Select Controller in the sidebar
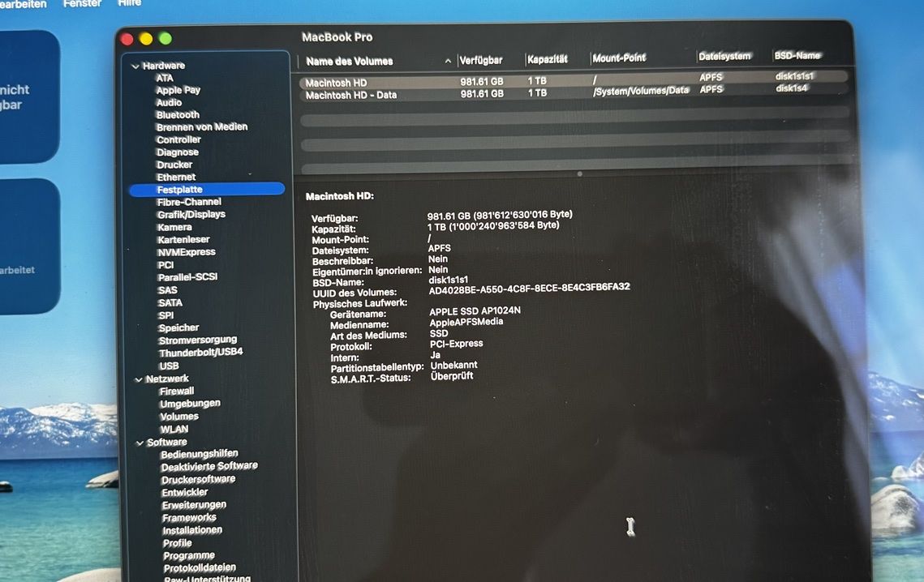This screenshot has height=582, width=924. tap(178, 139)
